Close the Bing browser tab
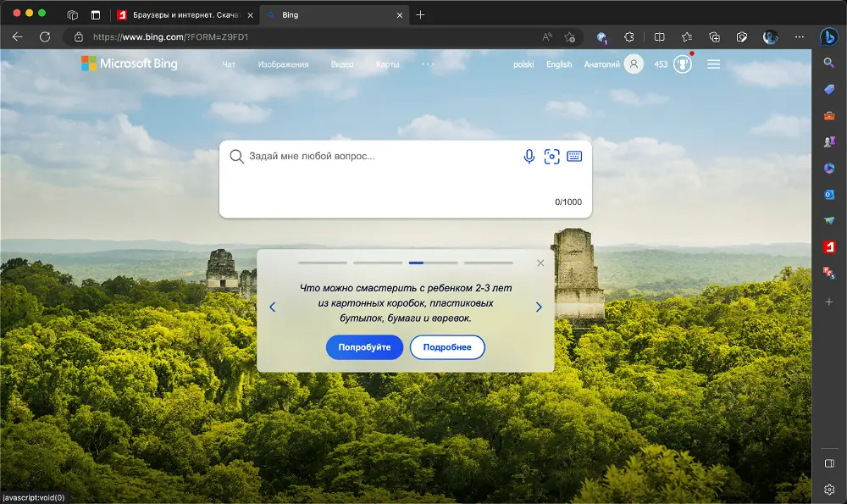Image resolution: width=847 pixels, height=504 pixels. [400, 15]
